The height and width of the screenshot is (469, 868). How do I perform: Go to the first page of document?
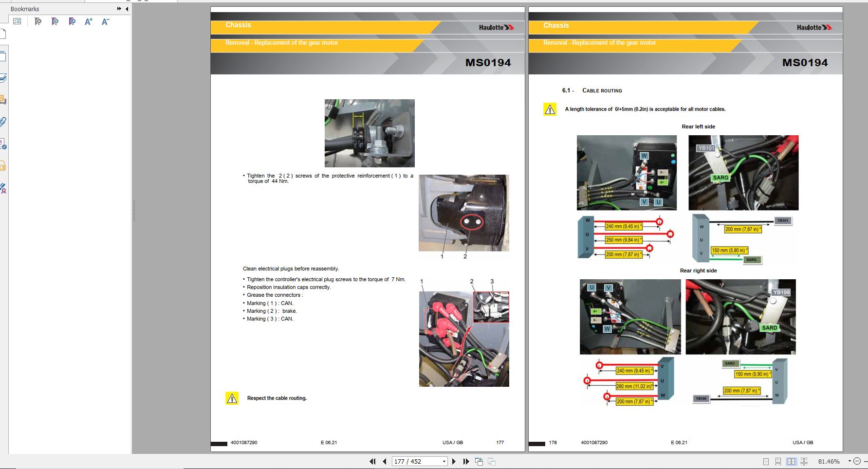(x=372, y=461)
